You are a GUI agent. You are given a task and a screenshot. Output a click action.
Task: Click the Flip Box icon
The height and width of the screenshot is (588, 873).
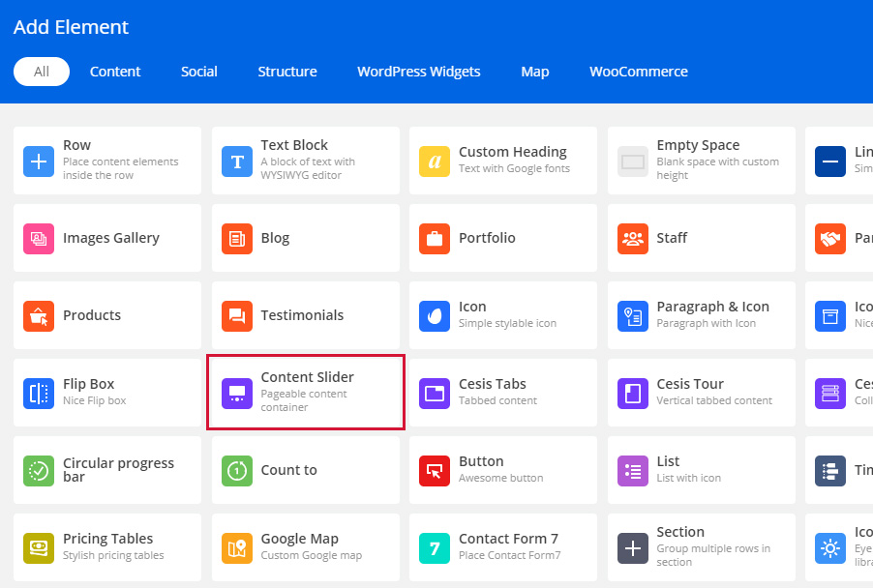pyautogui.click(x=39, y=393)
